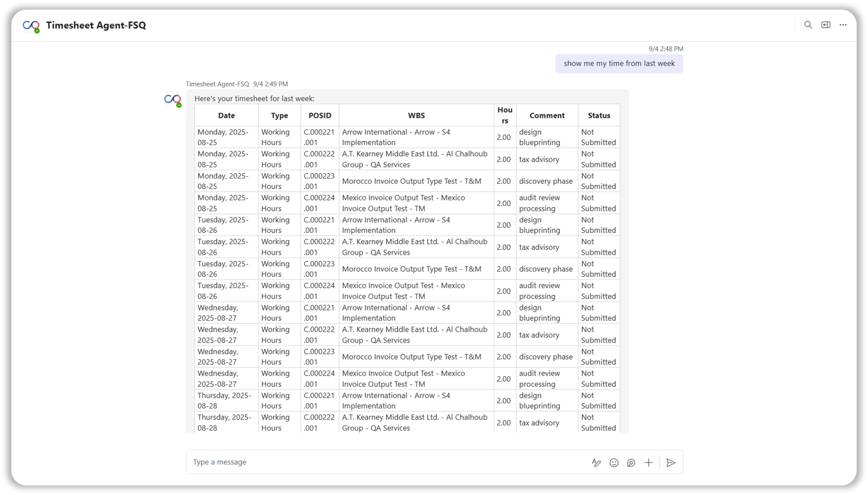Select Thursday's C.000221.001 POSID cell
This screenshot has height=495, width=868.
(x=320, y=400)
